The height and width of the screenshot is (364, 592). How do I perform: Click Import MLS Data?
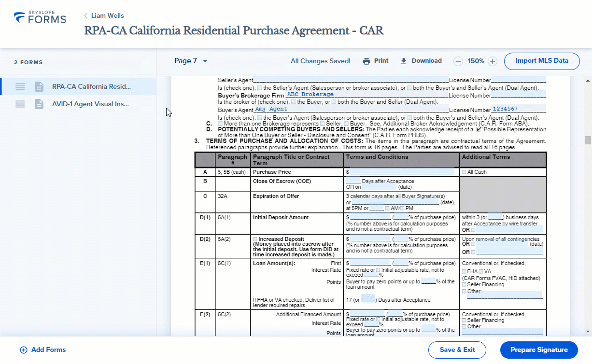click(x=542, y=61)
